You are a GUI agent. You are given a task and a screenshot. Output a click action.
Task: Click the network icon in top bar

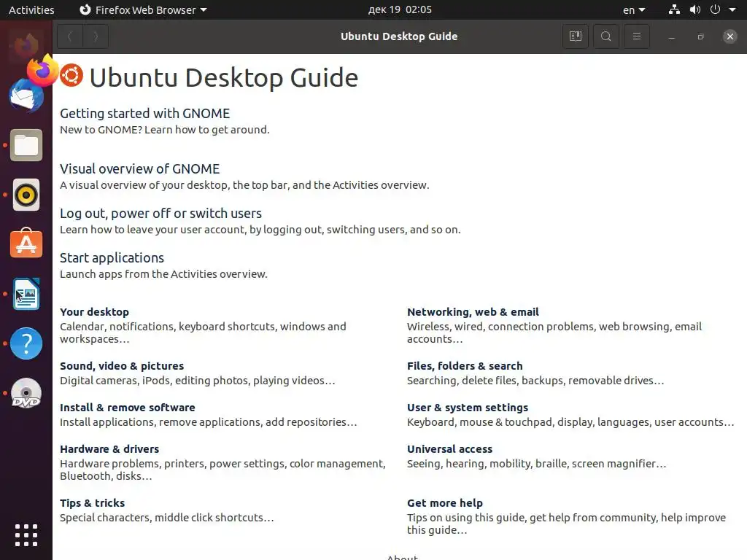coord(674,9)
